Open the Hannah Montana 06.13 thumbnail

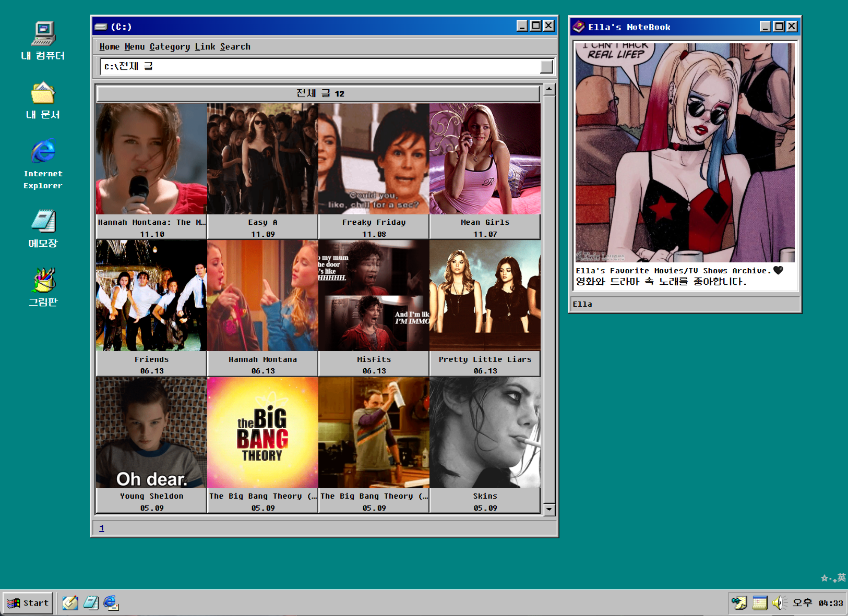262,295
